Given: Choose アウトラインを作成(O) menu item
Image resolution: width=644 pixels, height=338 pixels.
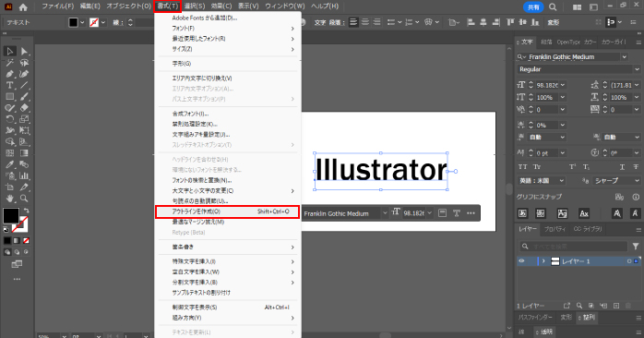Looking at the screenshot, I should (x=228, y=211).
